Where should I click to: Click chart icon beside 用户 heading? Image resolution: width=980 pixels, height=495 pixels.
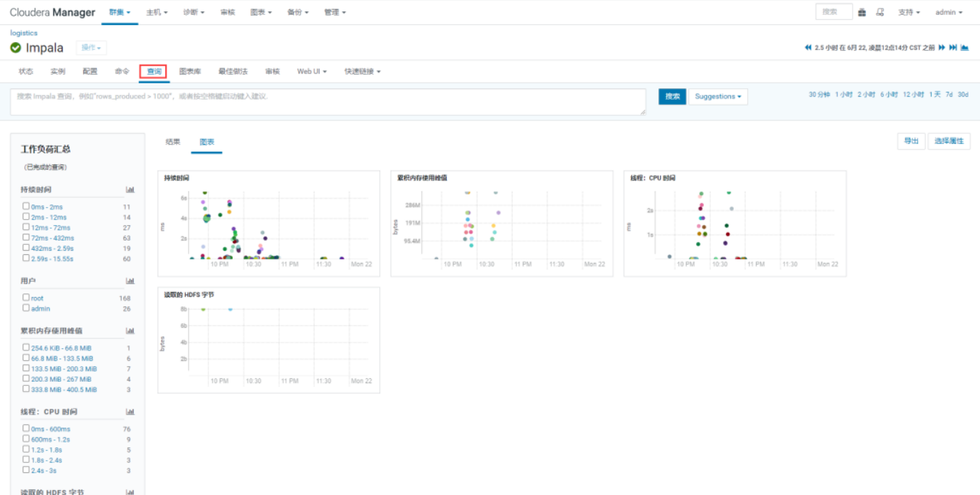130,281
